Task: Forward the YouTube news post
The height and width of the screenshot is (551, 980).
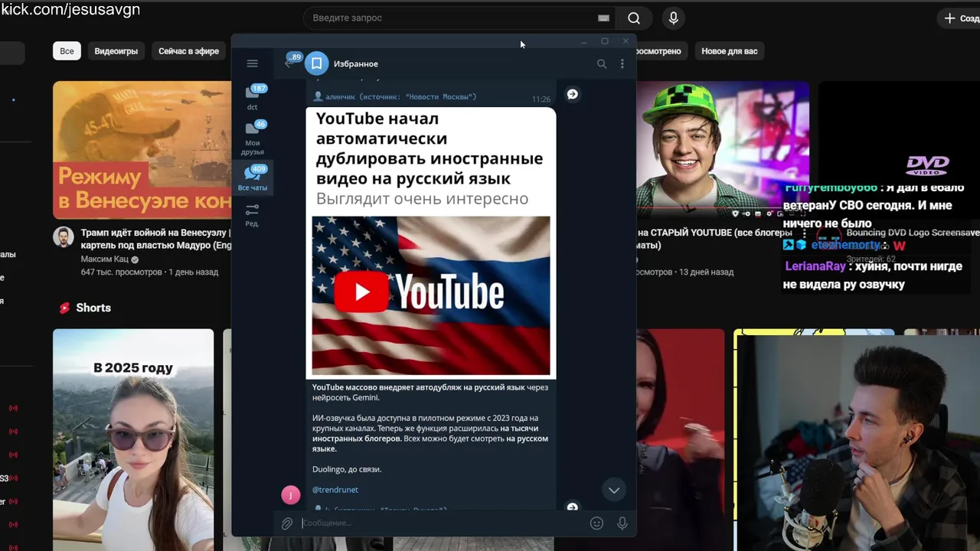Action: [x=572, y=94]
